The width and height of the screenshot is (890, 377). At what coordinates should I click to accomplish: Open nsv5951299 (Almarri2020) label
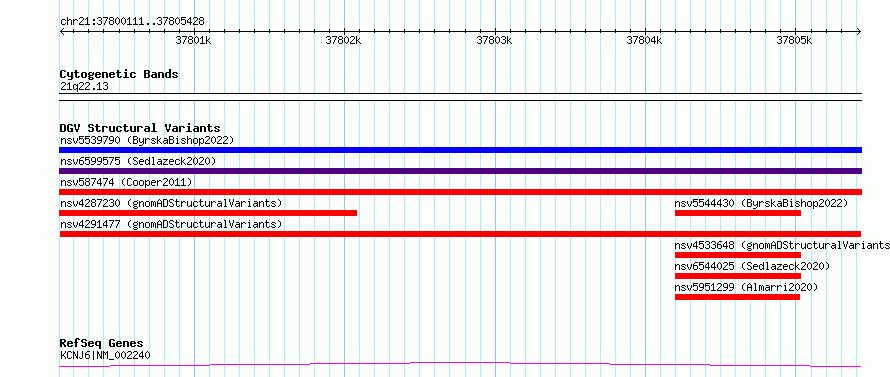746,287
